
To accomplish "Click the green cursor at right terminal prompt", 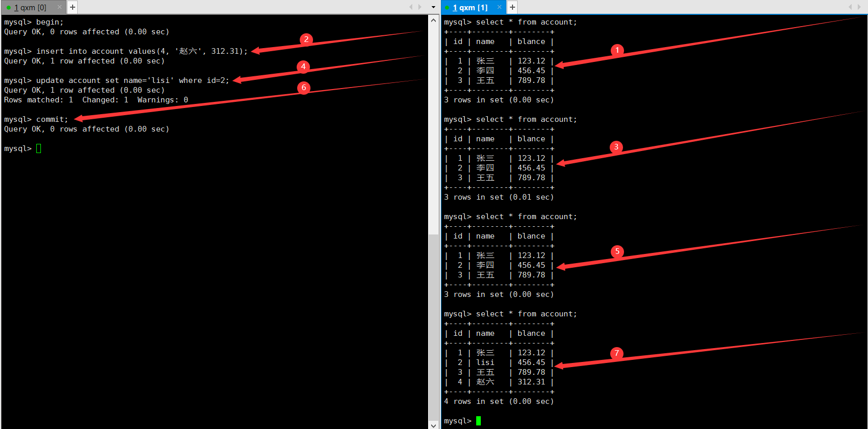I will [478, 421].
